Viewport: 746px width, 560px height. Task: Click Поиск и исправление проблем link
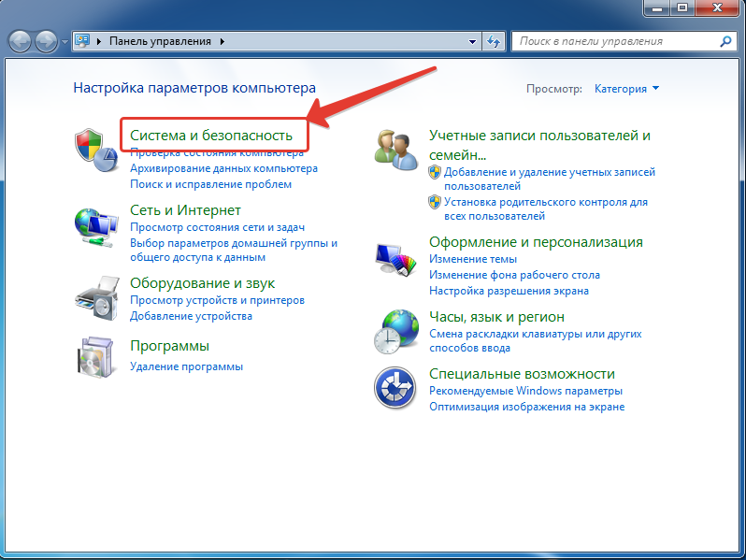(210, 184)
